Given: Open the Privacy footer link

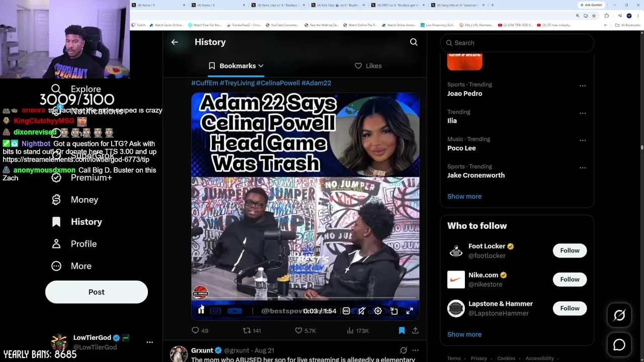Looking at the screenshot, I should (479, 358).
